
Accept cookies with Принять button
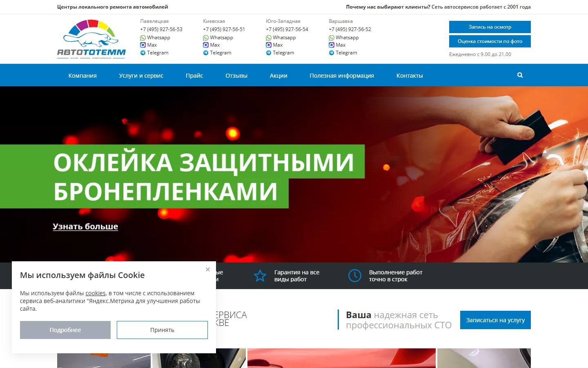tap(162, 330)
